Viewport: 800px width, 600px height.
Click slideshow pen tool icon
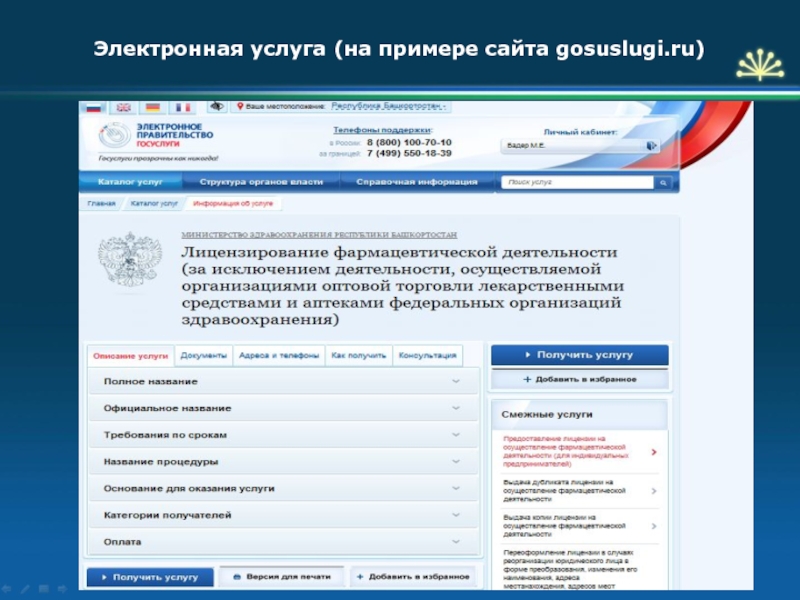[25, 589]
